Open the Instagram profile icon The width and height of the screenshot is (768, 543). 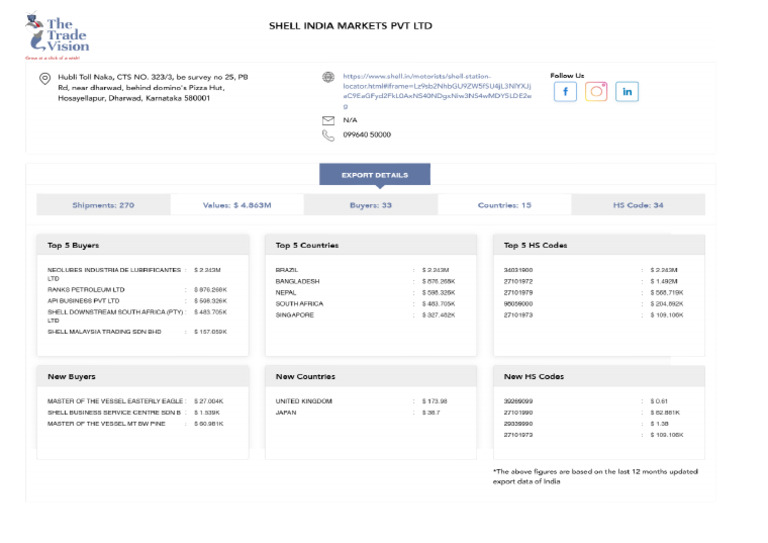point(596,92)
